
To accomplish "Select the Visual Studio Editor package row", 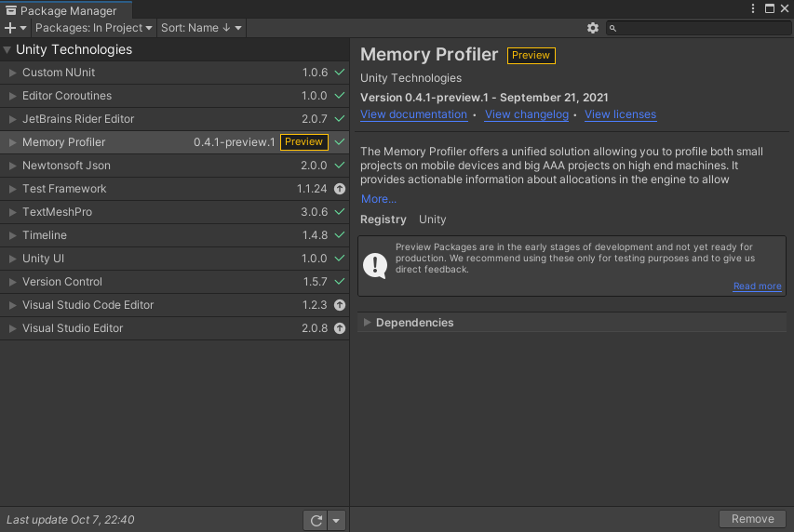I will point(174,328).
